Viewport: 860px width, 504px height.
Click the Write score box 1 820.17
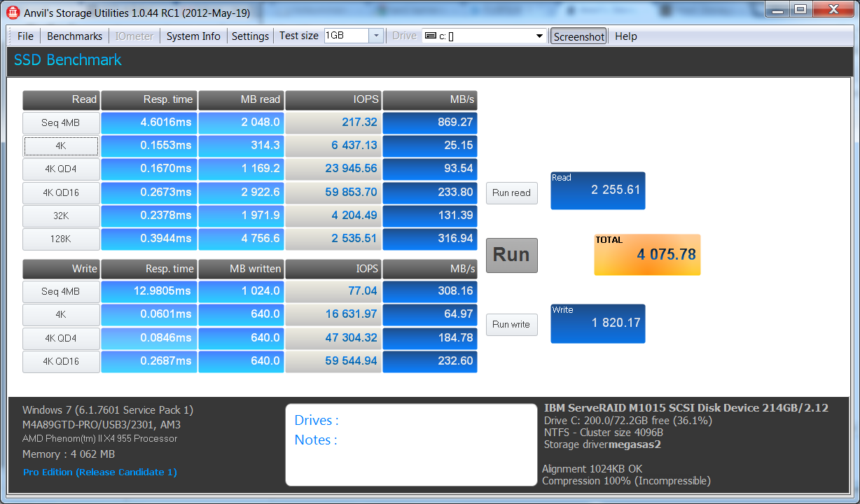[598, 323]
